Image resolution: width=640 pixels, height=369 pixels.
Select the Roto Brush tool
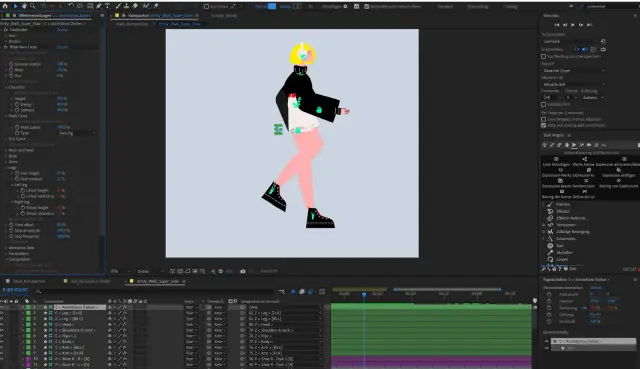(146, 6)
